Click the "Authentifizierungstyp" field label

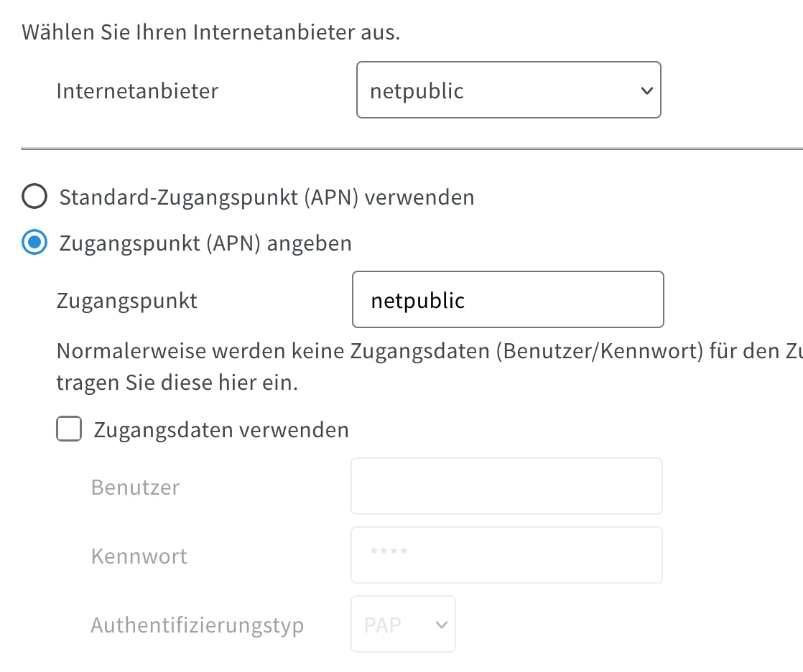(x=198, y=625)
